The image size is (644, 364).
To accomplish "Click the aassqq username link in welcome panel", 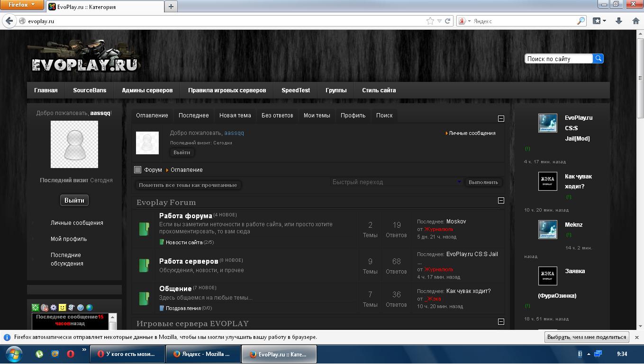I will [234, 133].
